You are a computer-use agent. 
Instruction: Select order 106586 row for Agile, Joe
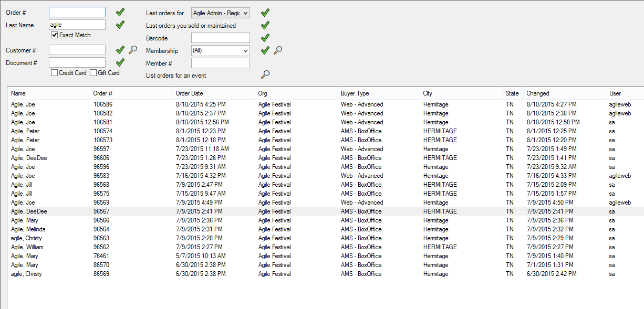point(325,104)
